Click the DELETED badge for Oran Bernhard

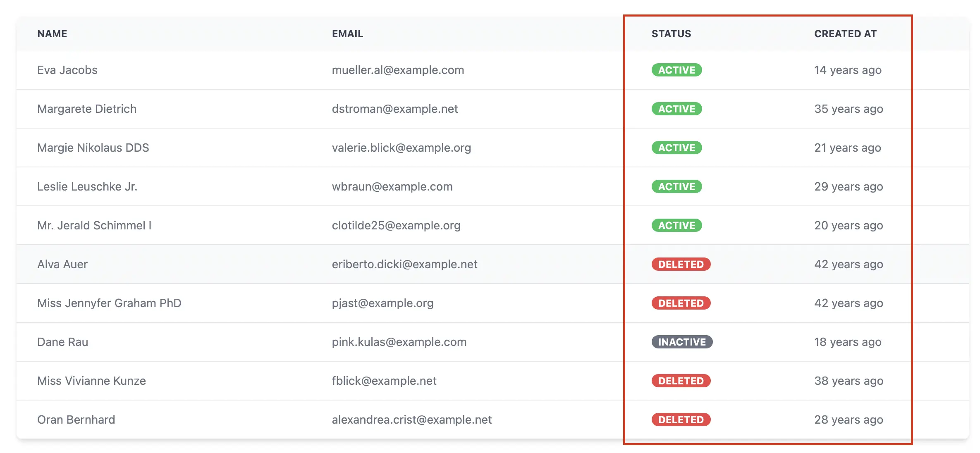pos(681,420)
